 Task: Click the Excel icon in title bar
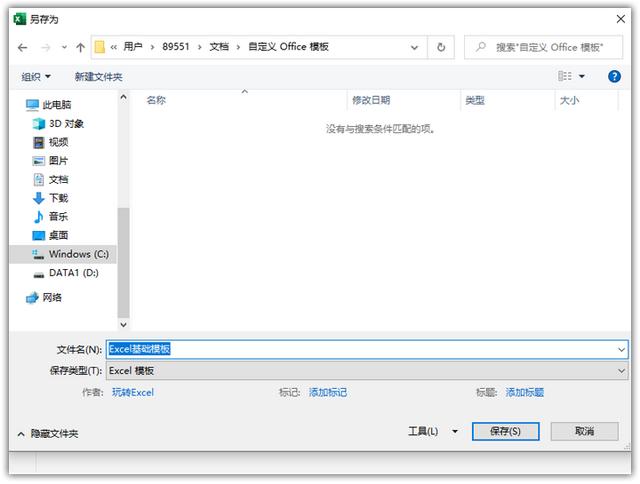point(20,19)
